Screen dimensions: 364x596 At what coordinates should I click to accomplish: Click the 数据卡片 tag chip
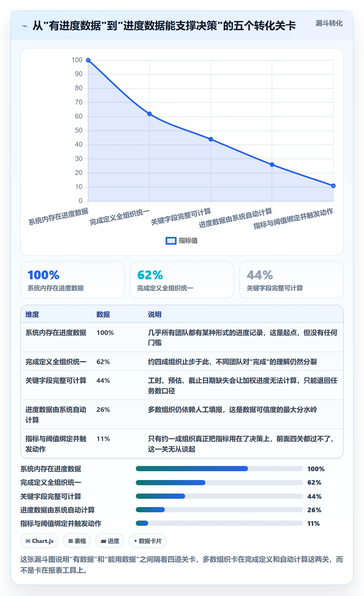click(148, 541)
